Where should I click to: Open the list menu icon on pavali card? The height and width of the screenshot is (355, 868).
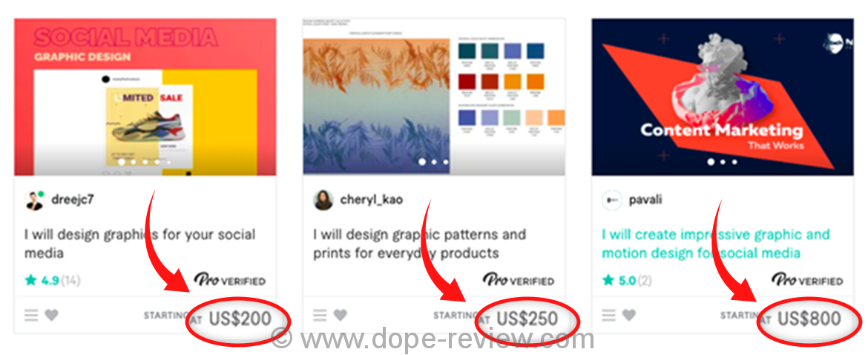[x=609, y=315]
